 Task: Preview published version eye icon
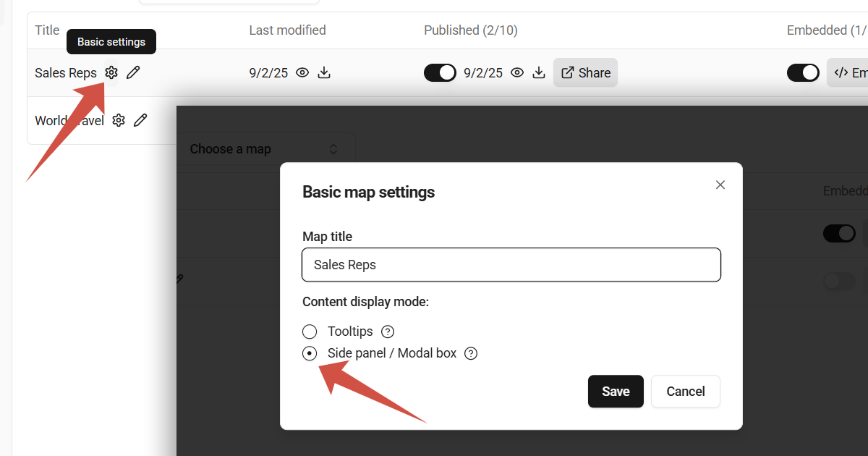[517, 72]
